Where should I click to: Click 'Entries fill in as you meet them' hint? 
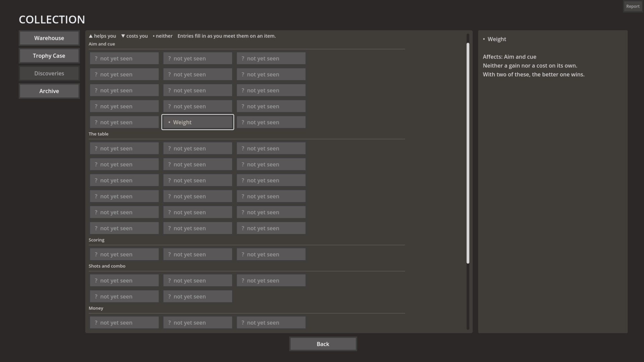226,36
